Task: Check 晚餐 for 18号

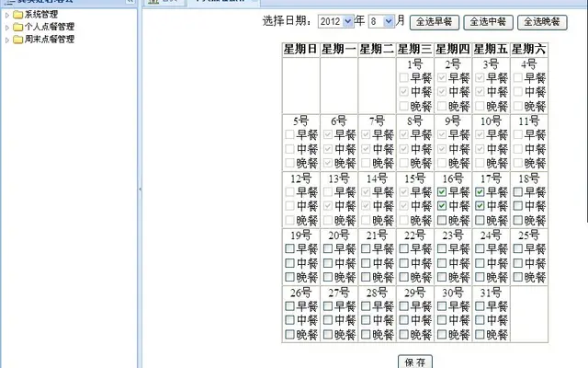Action: pyautogui.click(x=518, y=221)
